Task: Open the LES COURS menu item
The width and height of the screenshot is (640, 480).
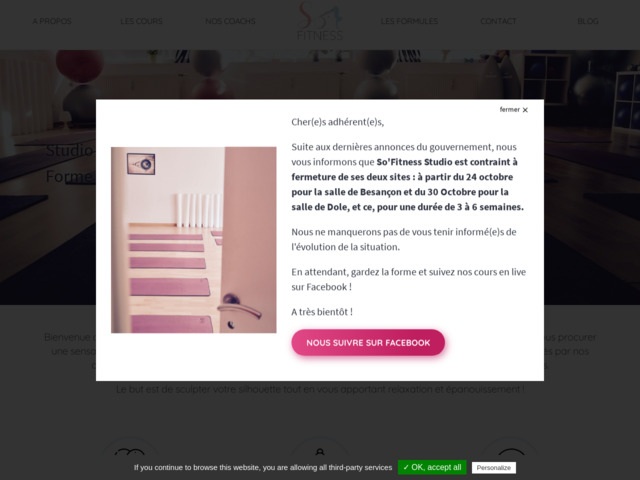Action: point(141,21)
